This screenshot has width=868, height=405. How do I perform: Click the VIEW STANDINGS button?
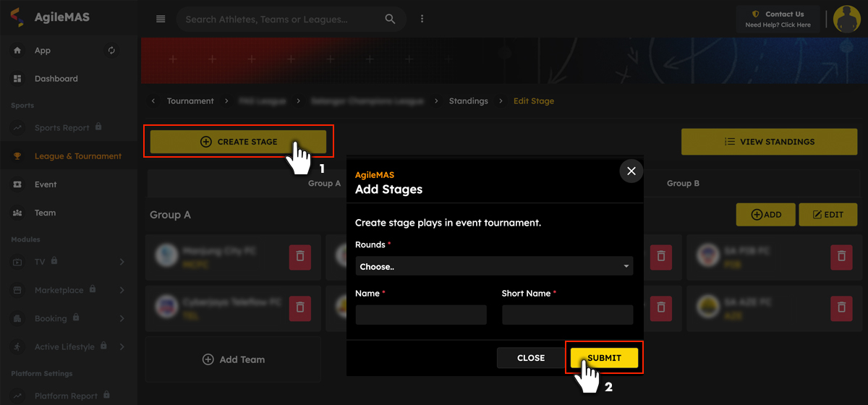769,142
